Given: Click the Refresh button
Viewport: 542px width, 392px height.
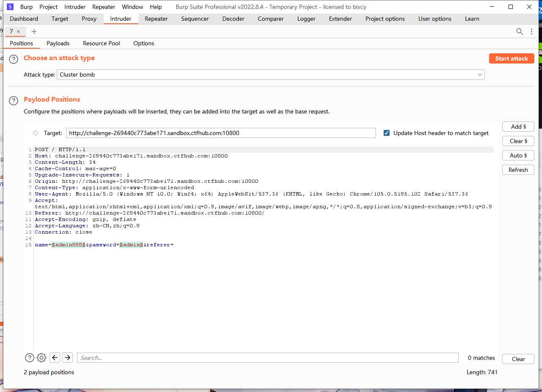Looking at the screenshot, I should pyautogui.click(x=518, y=170).
